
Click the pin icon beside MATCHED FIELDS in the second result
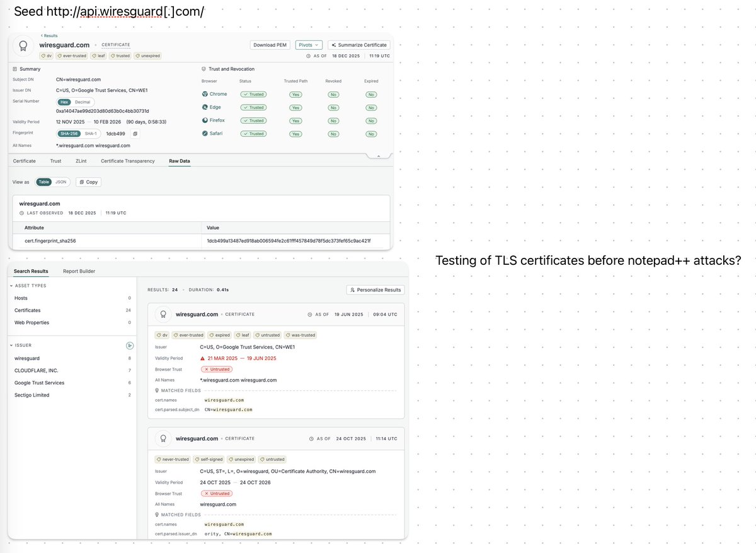(157, 515)
